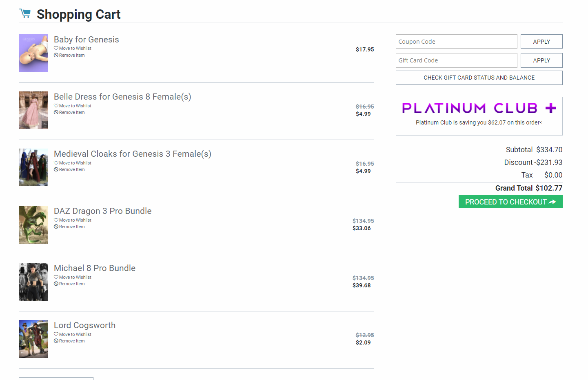Click heart icon for Michael 8 Pro Bundle
This screenshot has height=380, width=588.
coord(56,277)
